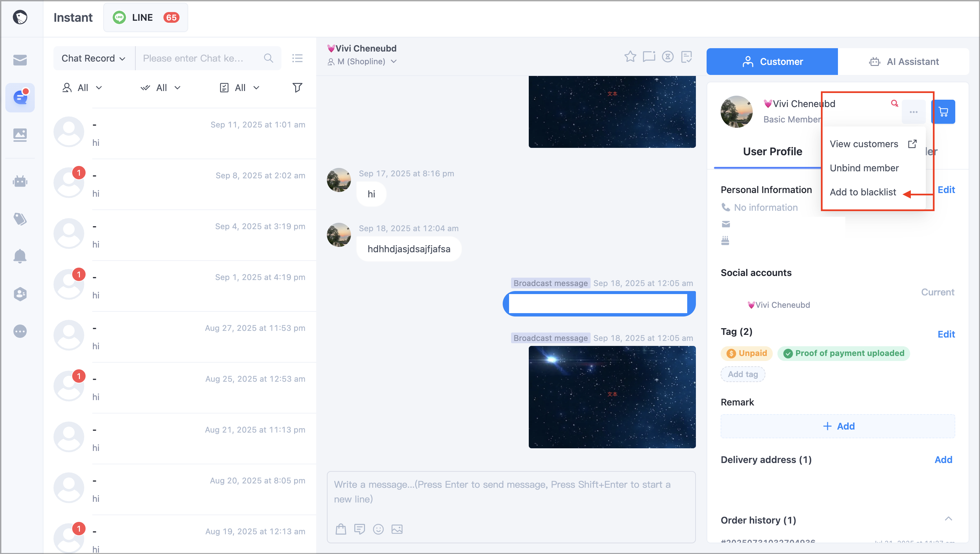Screen dimensions: 980x554
Task: Open the notifications bell sidebar icon
Action: 20,256
